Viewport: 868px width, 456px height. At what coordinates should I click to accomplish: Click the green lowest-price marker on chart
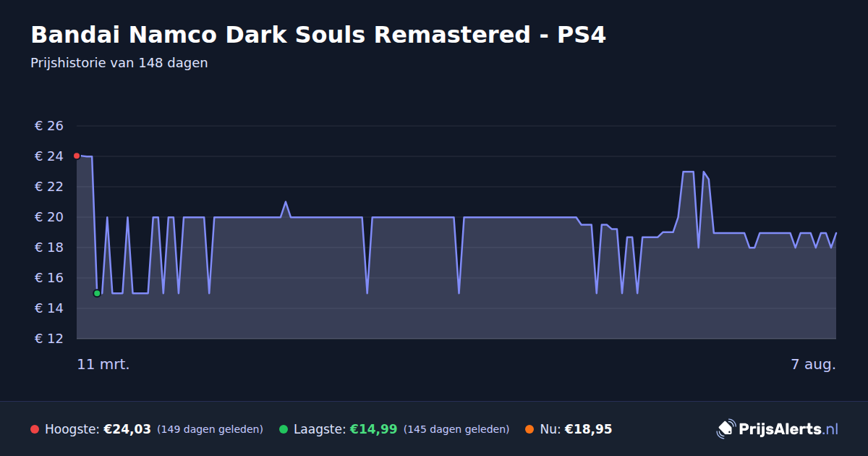click(x=97, y=293)
